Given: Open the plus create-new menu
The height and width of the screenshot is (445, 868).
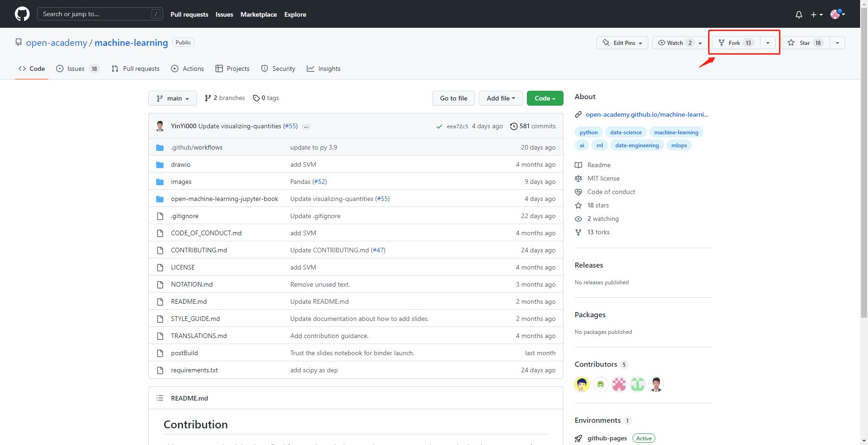Looking at the screenshot, I should coord(817,15).
